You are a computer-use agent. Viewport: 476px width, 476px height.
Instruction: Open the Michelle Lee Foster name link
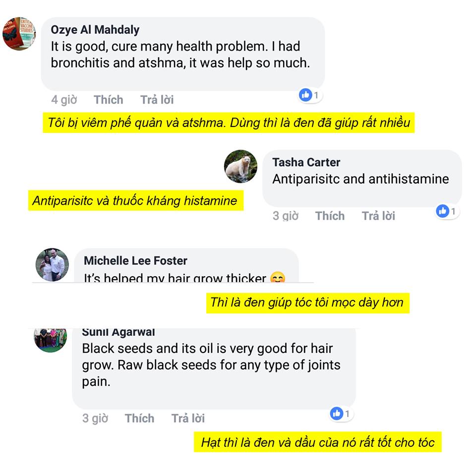point(135,261)
